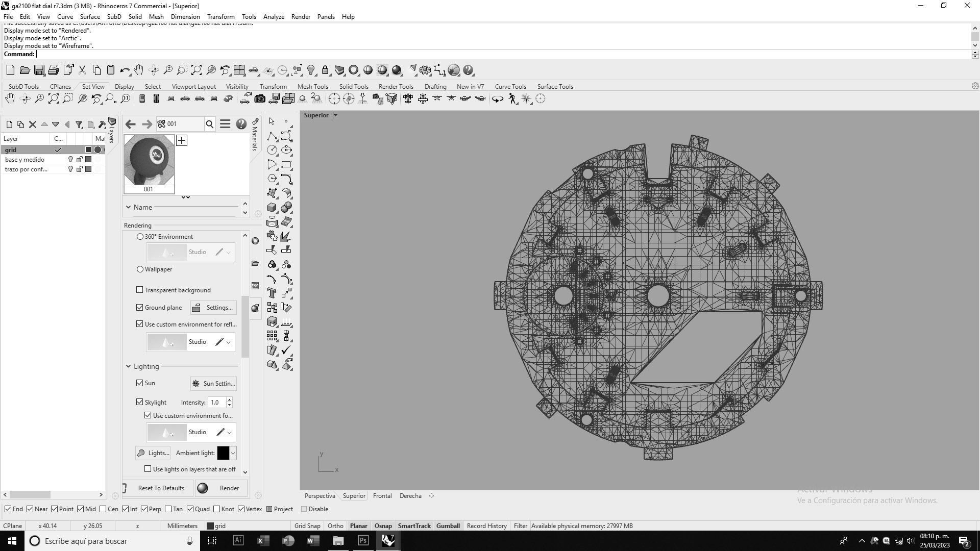The height and width of the screenshot is (551, 980).
Task: Select the pointer selection tool
Action: pyautogui.click(x=272, y=121)
